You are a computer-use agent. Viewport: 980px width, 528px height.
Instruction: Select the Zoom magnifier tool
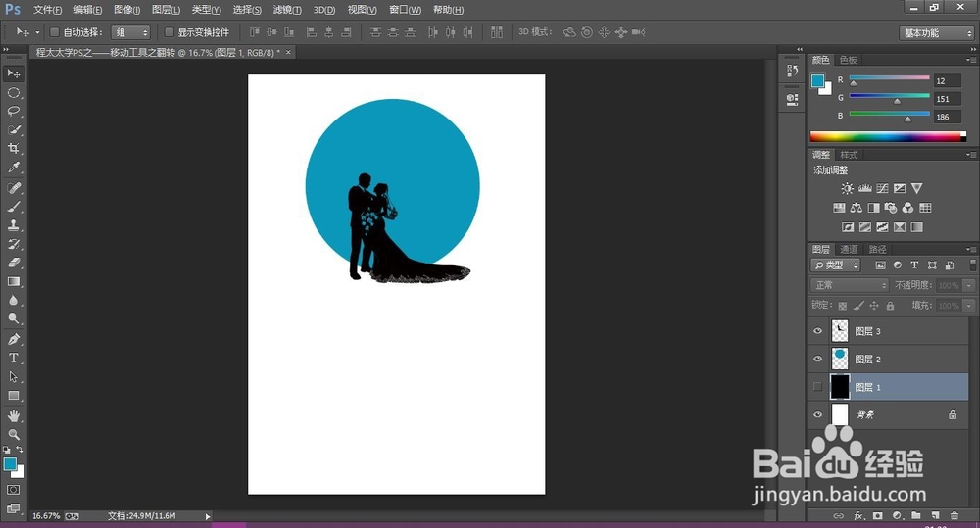tap(14, 434)
